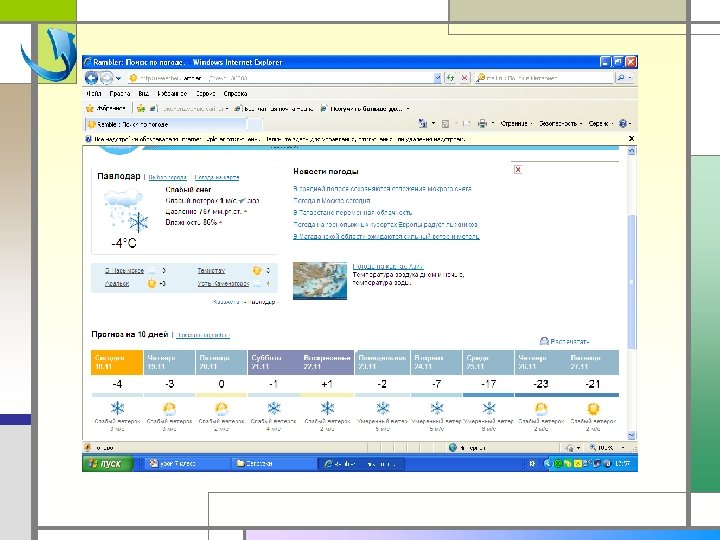Viewport: 720px width, 540px height.
Task: Expand the Print options dropdown arrow
Action: (493, 124)
